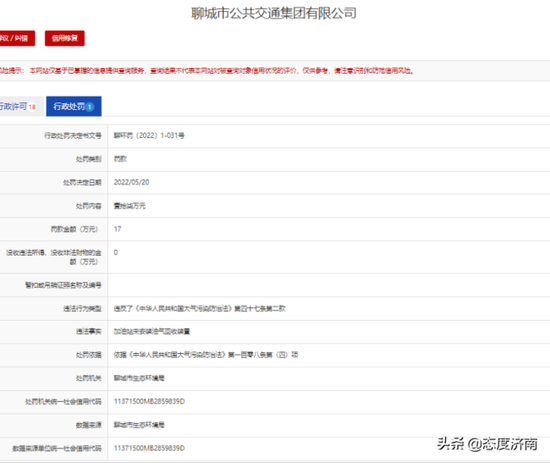The width and height of the screenshot is (550, 463).
Task: Select the 违法行为类型 value citing 第四十七条第二款
Action: [200, 309]
